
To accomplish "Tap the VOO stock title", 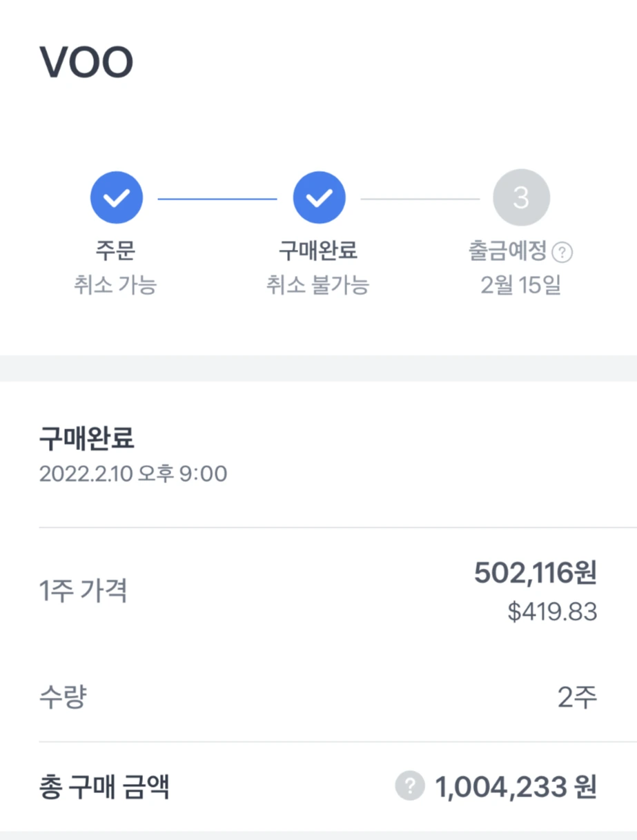I will coord(86,64).
